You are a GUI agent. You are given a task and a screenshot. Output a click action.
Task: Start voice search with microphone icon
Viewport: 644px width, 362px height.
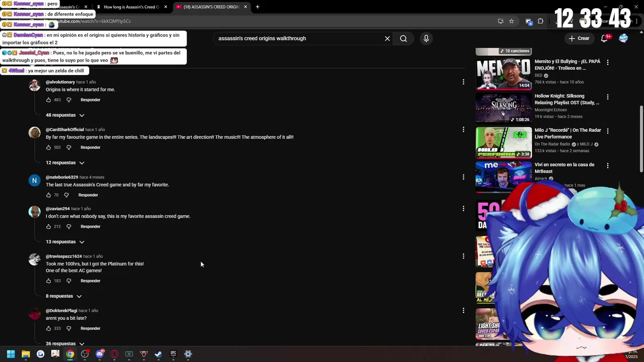tap(426, 38)
